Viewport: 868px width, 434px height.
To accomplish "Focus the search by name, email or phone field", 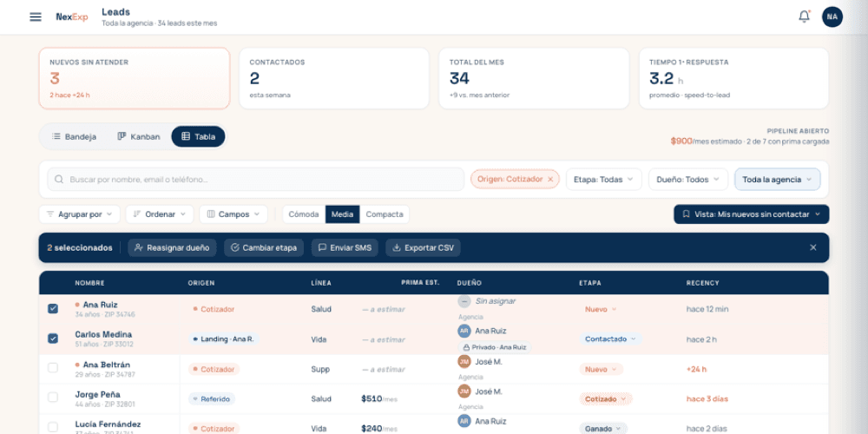I will [256, 180].
